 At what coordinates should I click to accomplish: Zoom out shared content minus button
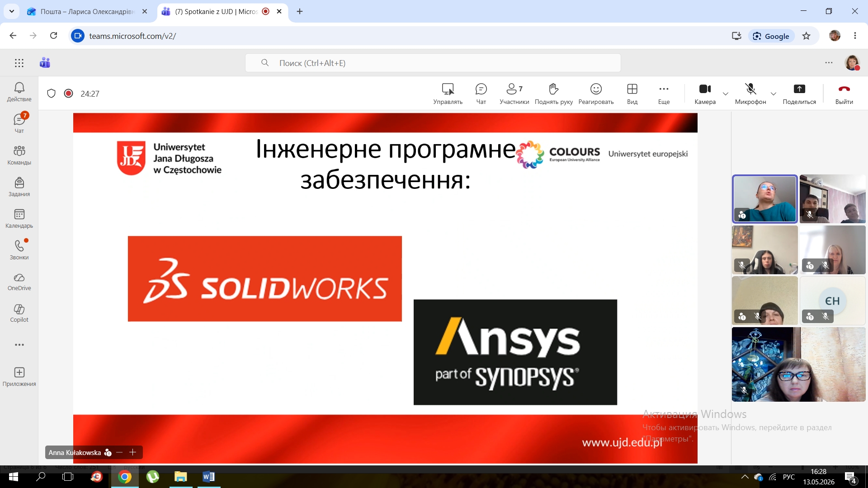click(x=119, y=452)
